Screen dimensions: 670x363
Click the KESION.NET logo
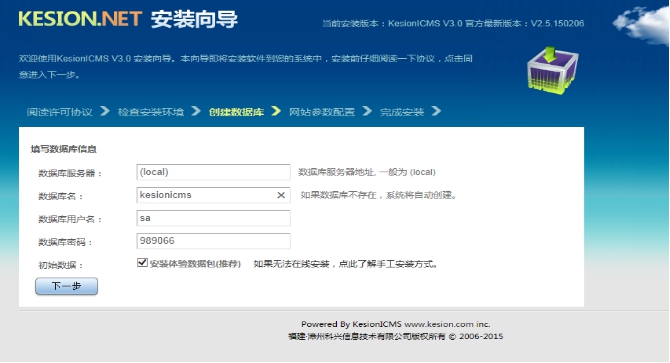(x=80, y=19)
